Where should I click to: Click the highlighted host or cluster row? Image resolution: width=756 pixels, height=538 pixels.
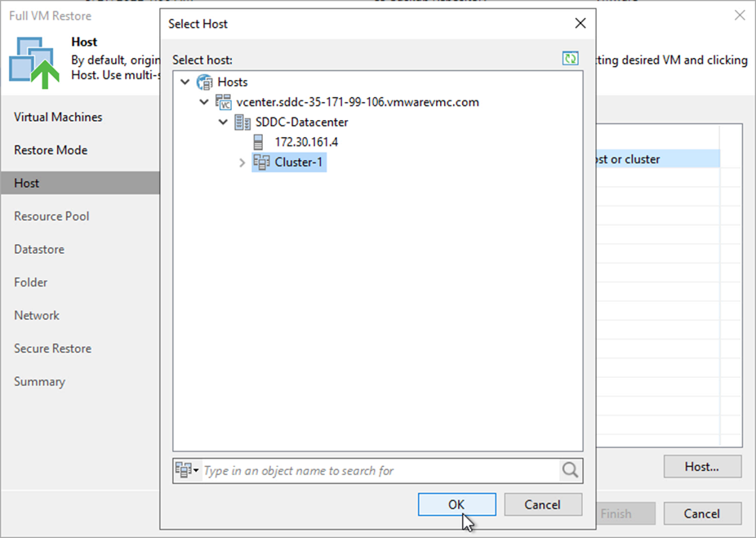(x=658, y=159)
